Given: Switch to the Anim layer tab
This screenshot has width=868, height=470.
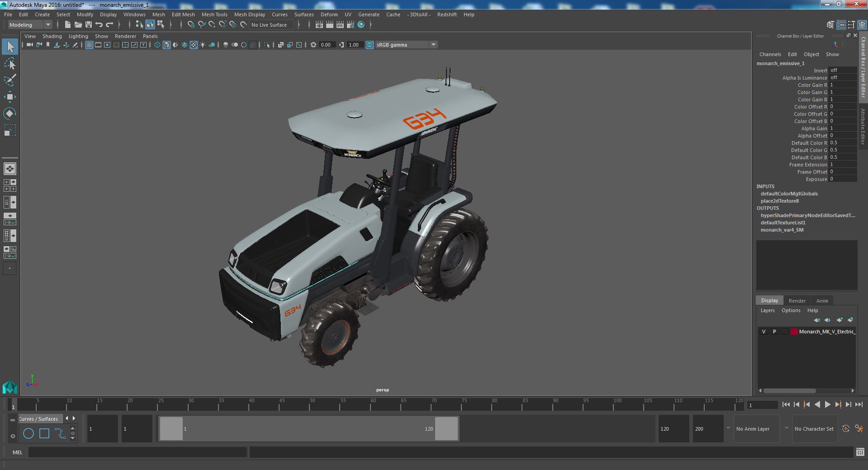Looking at the screenshot, I should click(x=822, y=301).
